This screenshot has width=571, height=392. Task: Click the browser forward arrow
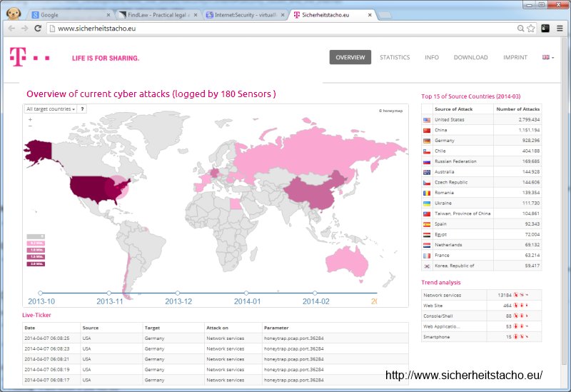tap(24, 28)
